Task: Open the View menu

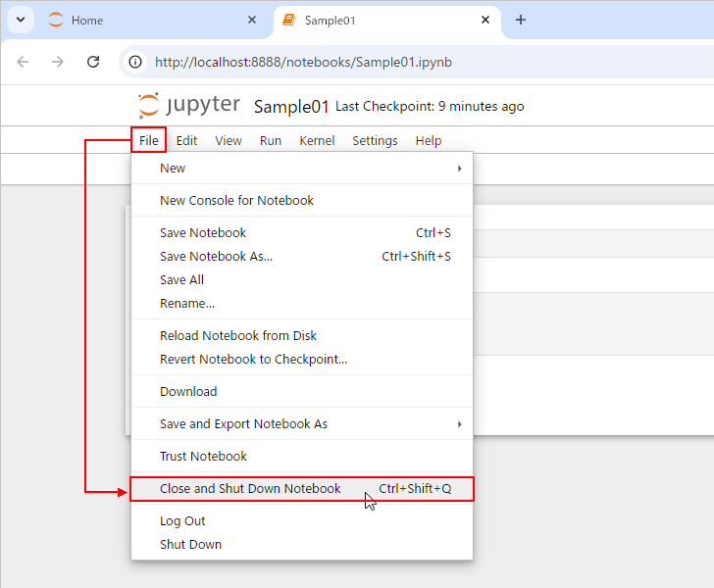Action: [229, 140]
